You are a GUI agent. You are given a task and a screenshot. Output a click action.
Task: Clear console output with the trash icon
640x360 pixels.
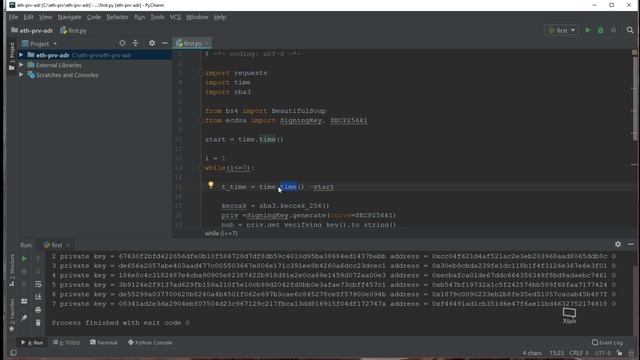tap(38, 322)
